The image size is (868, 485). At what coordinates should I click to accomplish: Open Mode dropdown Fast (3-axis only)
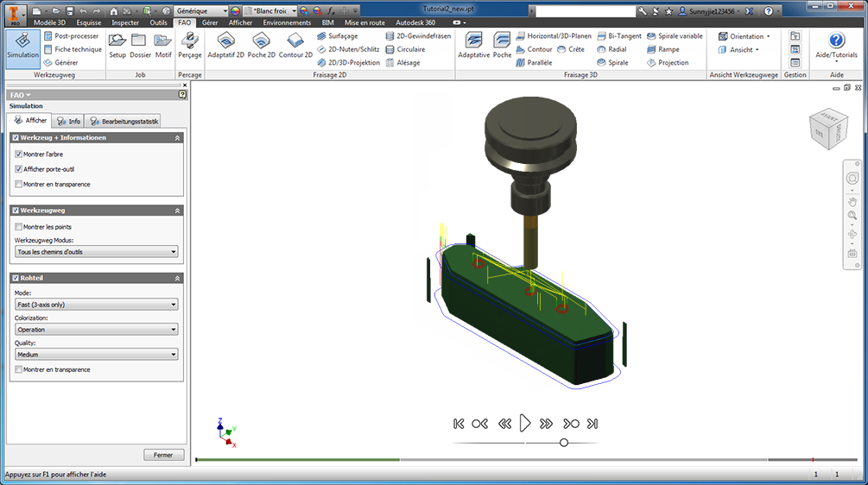coord(97,304)
